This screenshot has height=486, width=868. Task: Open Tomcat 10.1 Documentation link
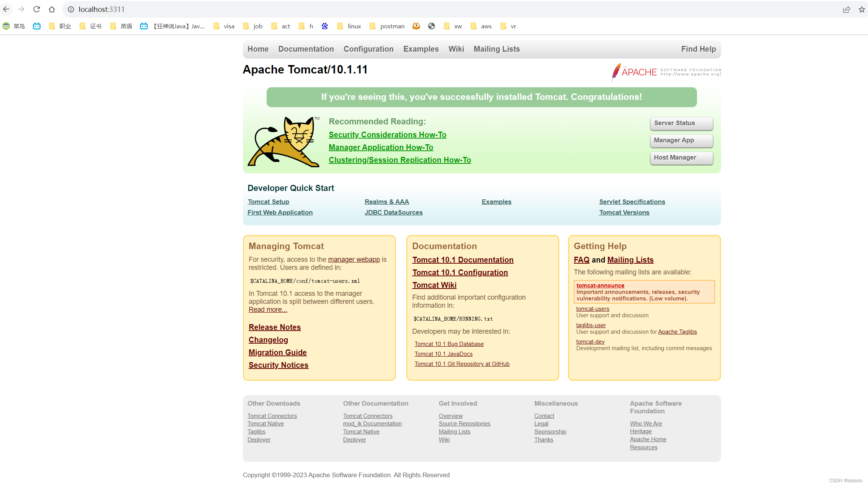(463, 260)
